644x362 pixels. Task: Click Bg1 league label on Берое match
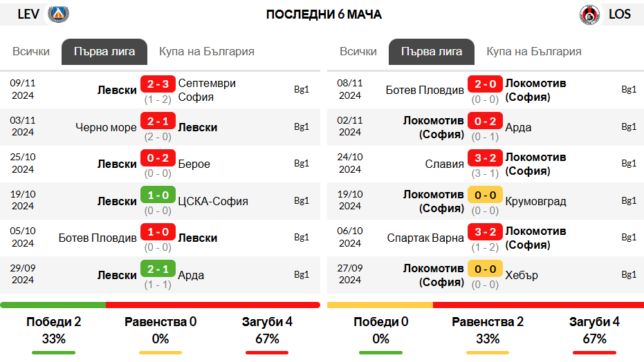[302, 164]
